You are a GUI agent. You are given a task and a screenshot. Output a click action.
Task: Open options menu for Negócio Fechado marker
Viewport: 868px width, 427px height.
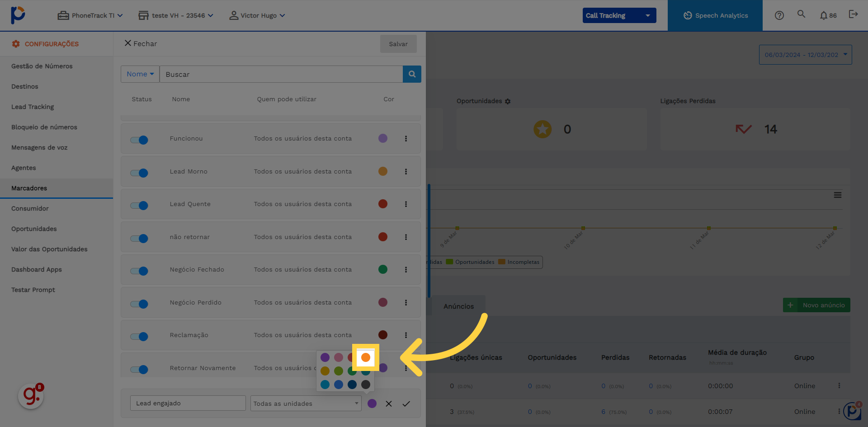(x=406, y=270)
